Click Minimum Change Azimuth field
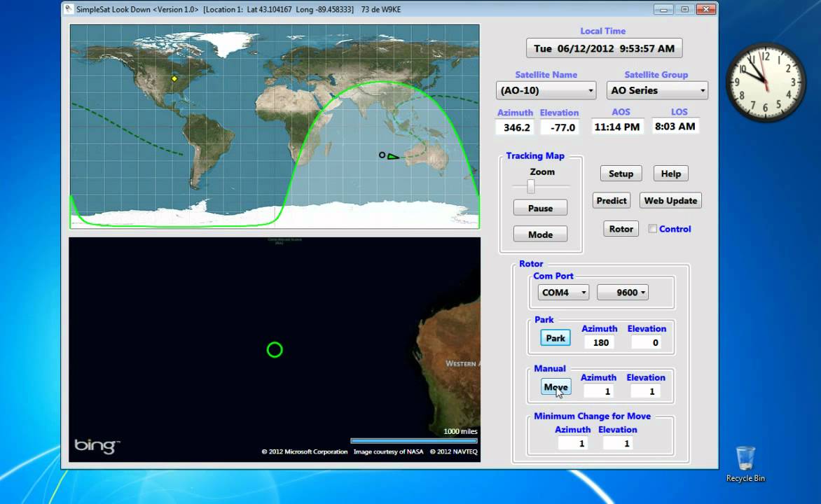 pyautogui.click(x=572, y=443)
